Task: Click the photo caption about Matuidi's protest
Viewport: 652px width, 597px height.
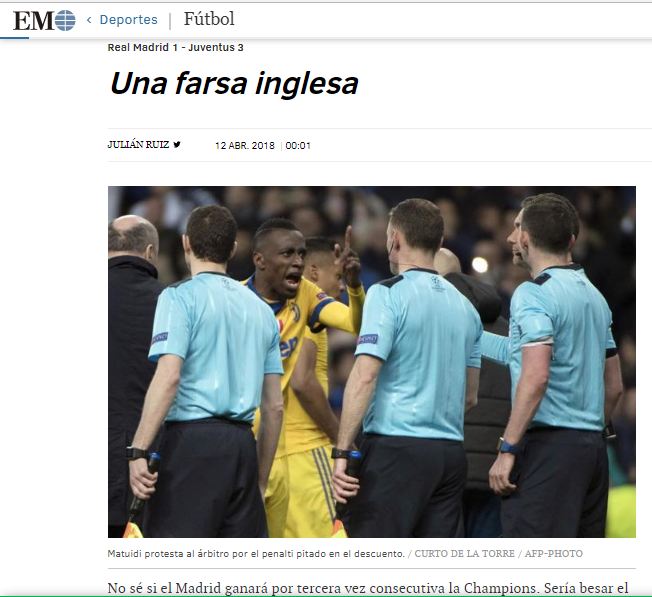Action: [256, 554]
